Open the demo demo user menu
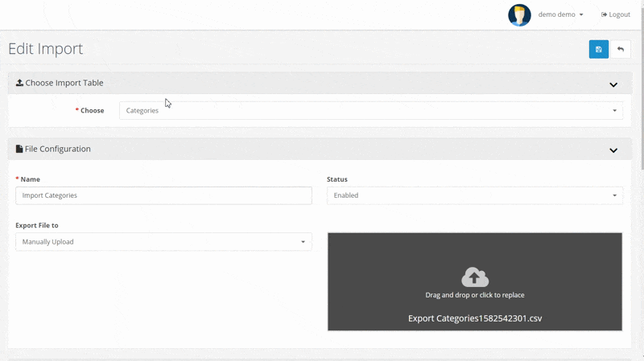The width and height of the screenshot is (644, 361). (560, 14)
